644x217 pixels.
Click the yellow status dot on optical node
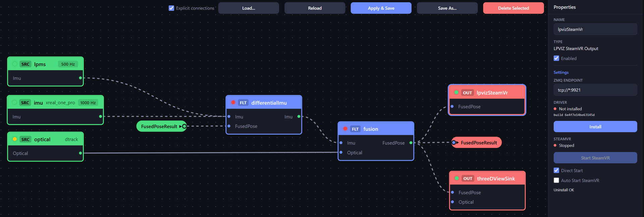click(x=15, y=139)
